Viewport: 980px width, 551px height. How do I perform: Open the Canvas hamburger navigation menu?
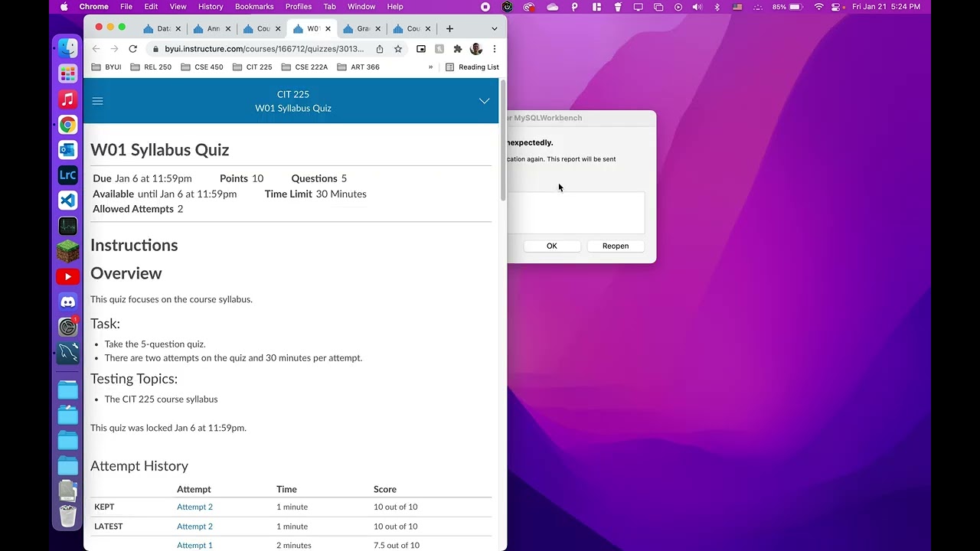(x=97, y=101)
